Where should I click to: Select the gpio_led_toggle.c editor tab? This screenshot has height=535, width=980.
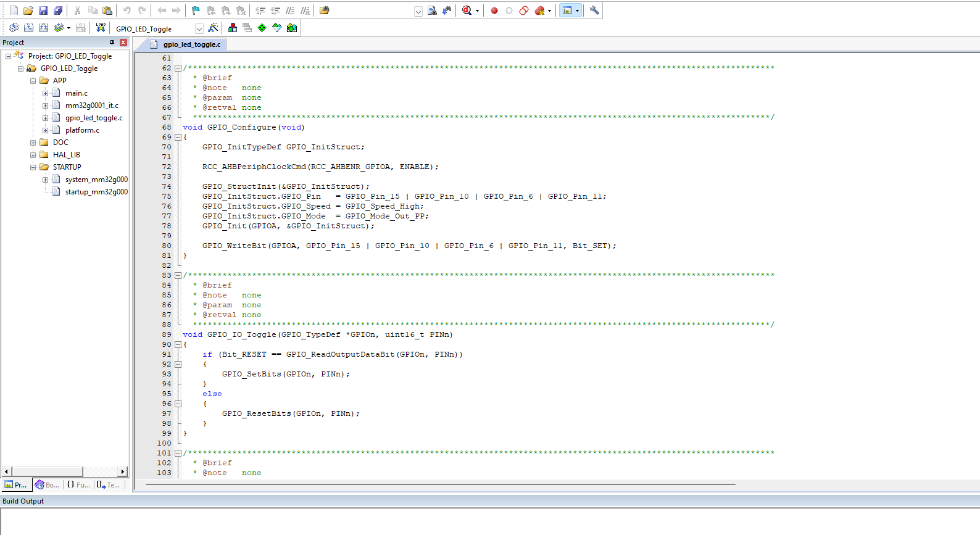click(191, 44)
